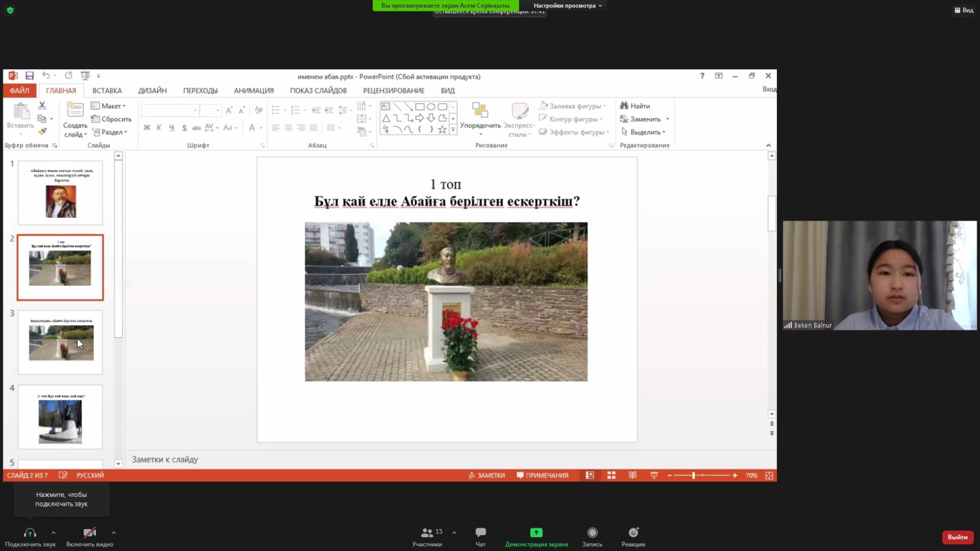
Task: Open the view settings dropdown
Action: click(568, 5)
